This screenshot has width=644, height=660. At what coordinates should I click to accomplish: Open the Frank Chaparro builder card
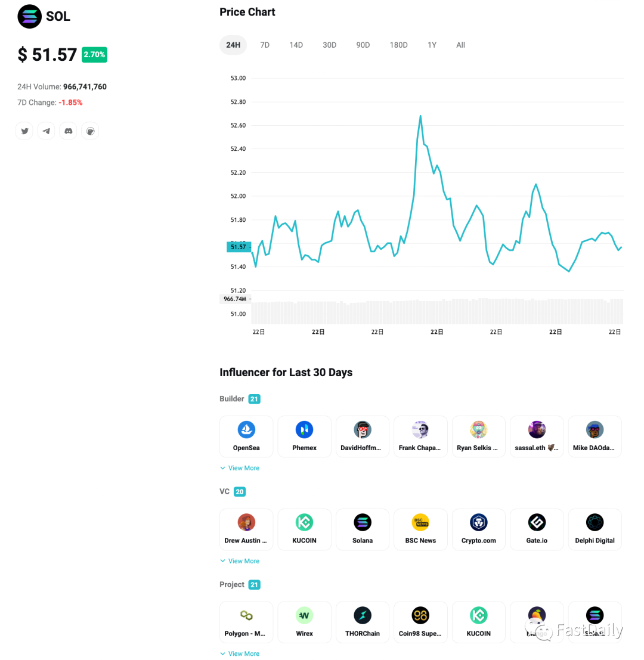(420, 436)
